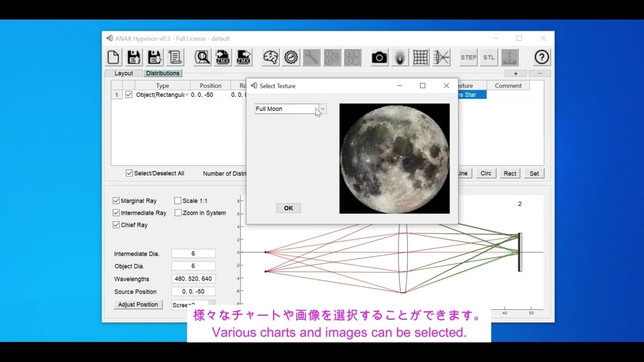Click the Adjust Position button
Screen dimensions: 644x362
[x=138, y=305]
